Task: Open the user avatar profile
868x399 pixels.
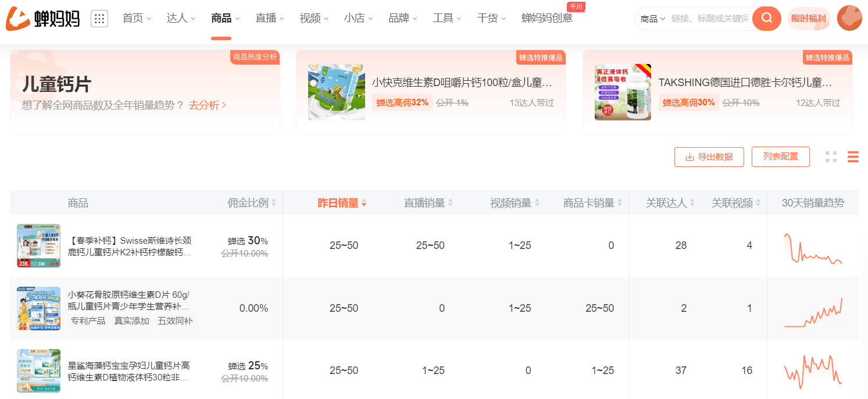Action: tap(849, 18)
